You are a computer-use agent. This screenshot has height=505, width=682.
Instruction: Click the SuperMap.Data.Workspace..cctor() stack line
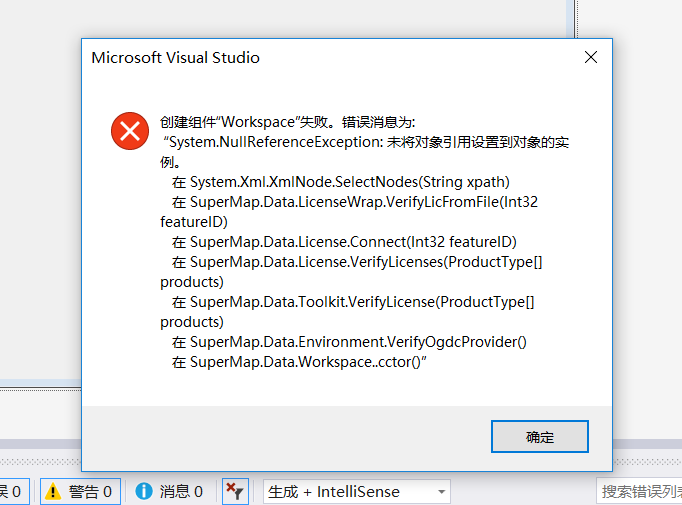click(300, 362)
